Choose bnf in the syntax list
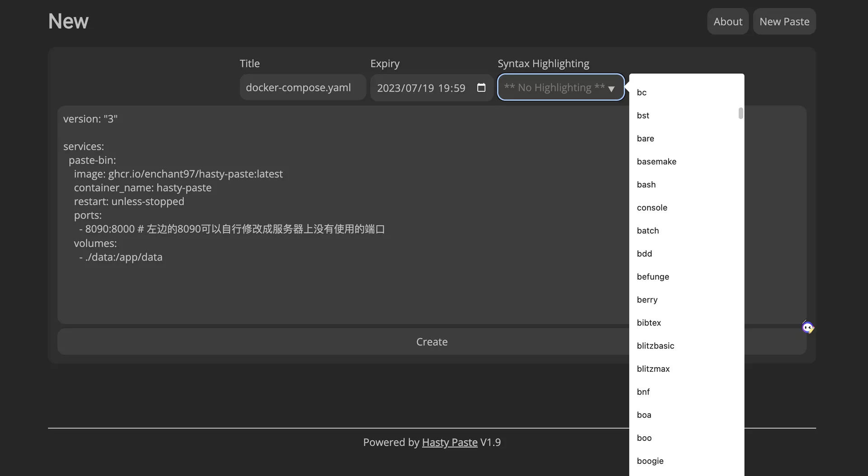 pyautogui.click(x=643, y=392)
